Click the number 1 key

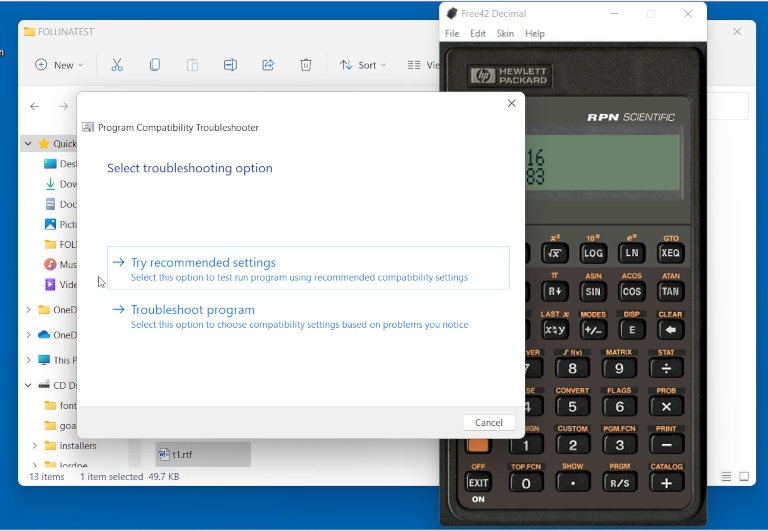coord(526,444)
